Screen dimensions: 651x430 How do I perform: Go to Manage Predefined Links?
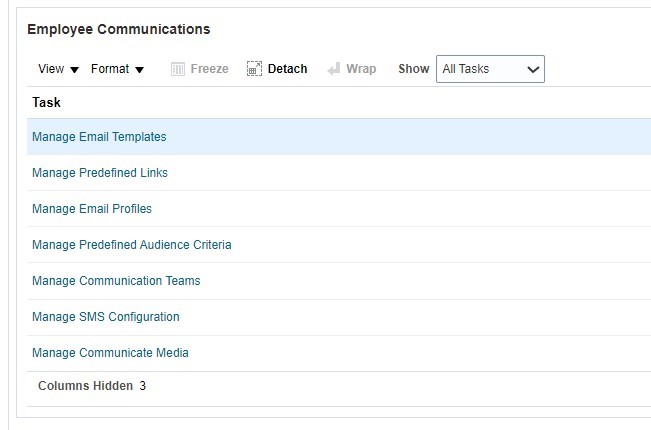(100, 173)
